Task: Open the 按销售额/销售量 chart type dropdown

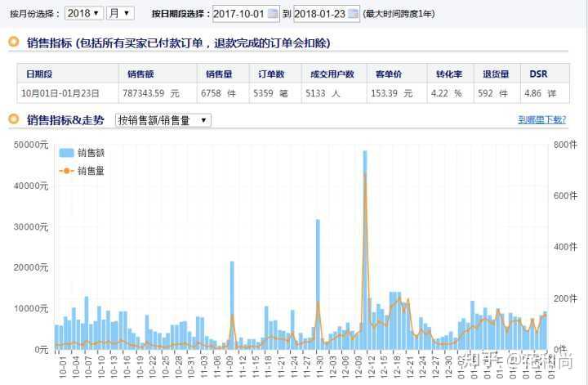Action: click(x=163, y=120)
